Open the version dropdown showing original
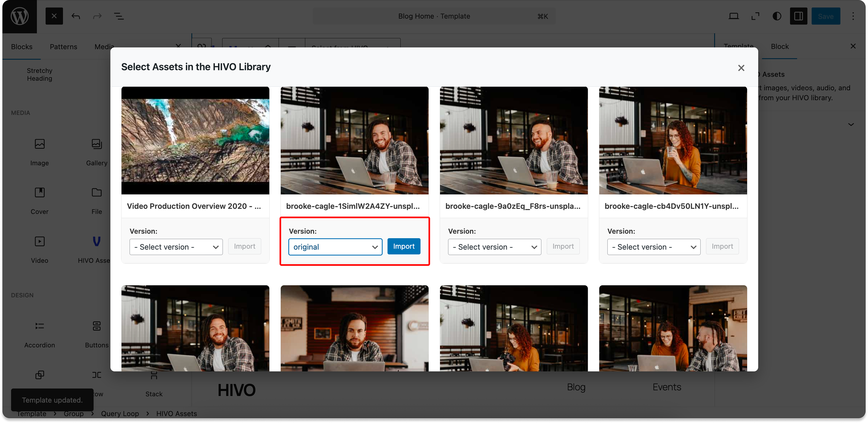The width and height of the screenshot is (868, 423). pos(335,247)
